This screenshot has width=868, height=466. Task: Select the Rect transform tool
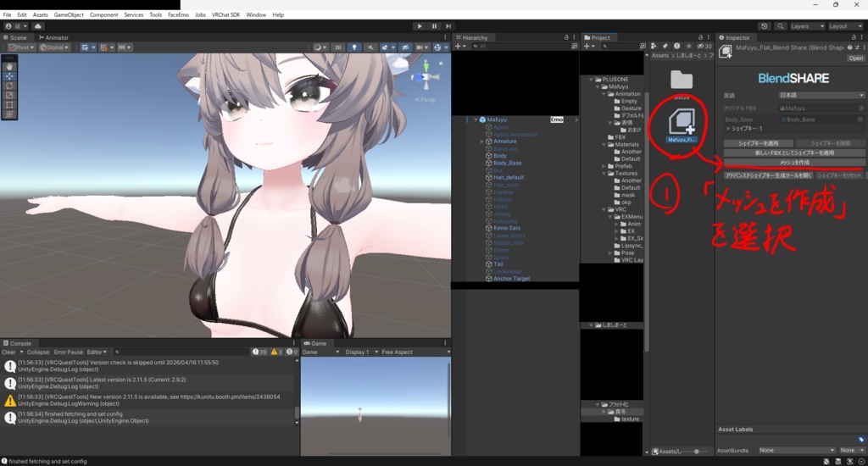pyautogui.click(x=9, y=104)
